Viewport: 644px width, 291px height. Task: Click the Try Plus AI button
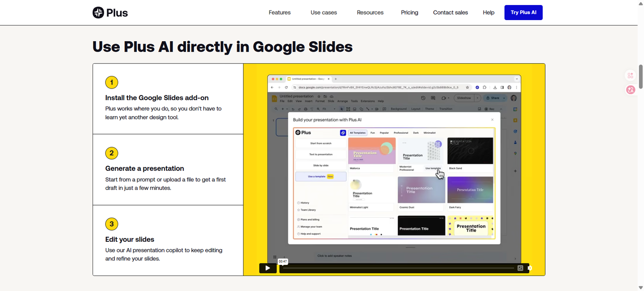pyautogui.click(x=523, y=13)
